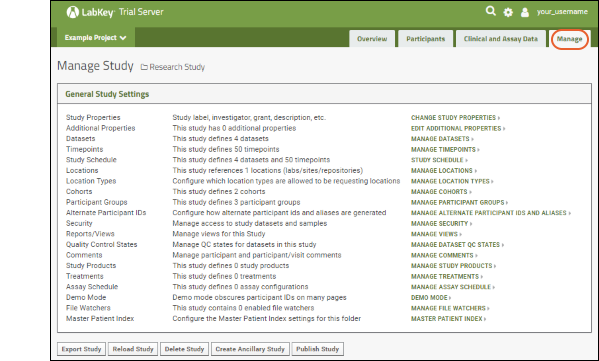This screenshot has height=361, width=599.
Task: Click the Research Study folder icon
Action: (144, 67)
